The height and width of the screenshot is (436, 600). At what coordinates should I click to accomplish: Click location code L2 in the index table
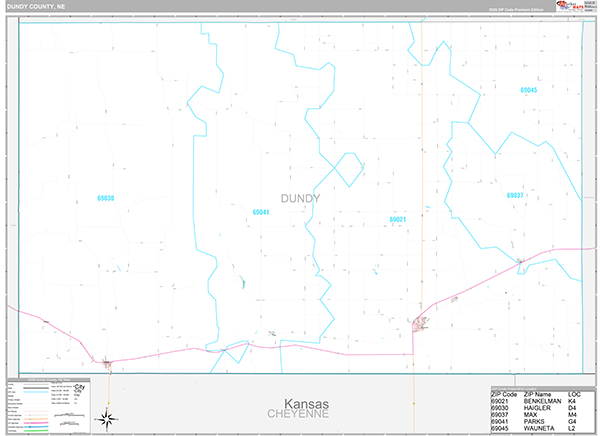(572, 428)
